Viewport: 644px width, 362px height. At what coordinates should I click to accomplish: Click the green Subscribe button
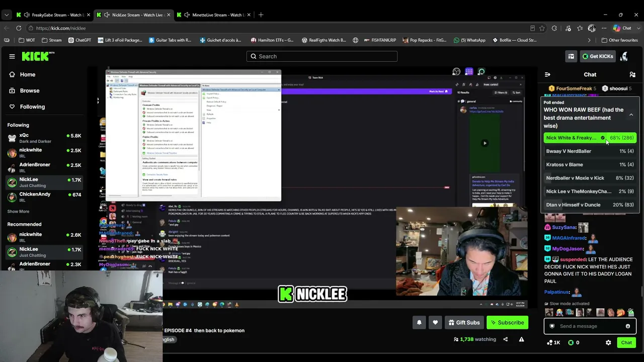point(507,323)
